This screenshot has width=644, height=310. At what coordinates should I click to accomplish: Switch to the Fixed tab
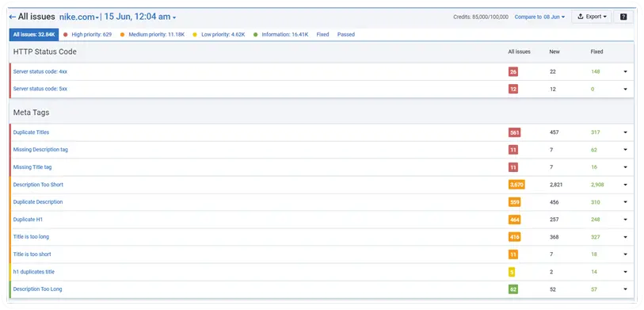[x=323, y=35]
